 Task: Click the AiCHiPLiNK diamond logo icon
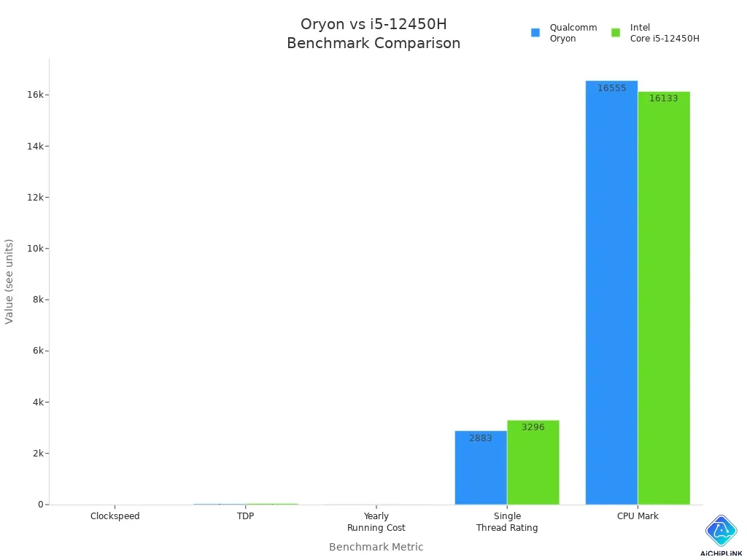click(721, 530)
